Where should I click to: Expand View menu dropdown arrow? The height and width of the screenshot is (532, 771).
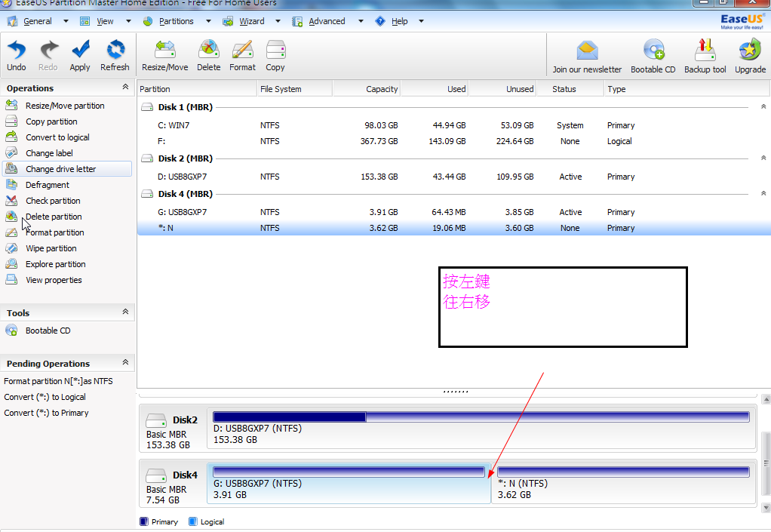tap(128, 21)
